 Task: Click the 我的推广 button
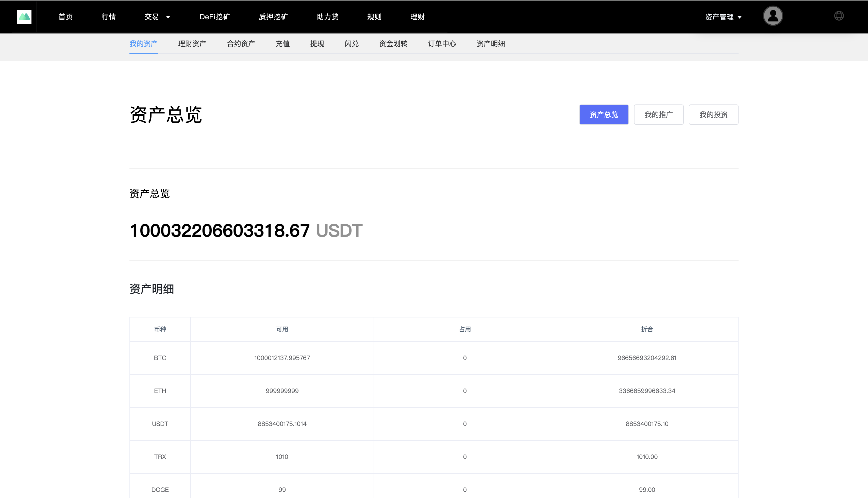point(658,115)
